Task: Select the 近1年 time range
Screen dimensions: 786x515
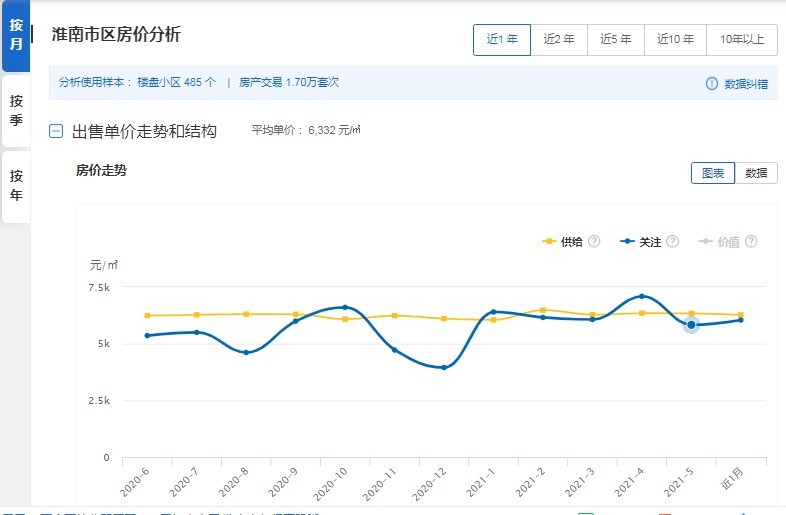Action: (x=502, y=40)
